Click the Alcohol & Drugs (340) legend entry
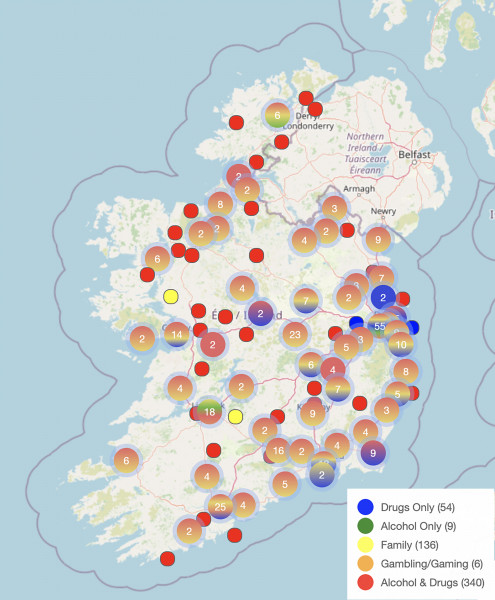This screenshot has height=600, width=495. (x=432, y=582)
